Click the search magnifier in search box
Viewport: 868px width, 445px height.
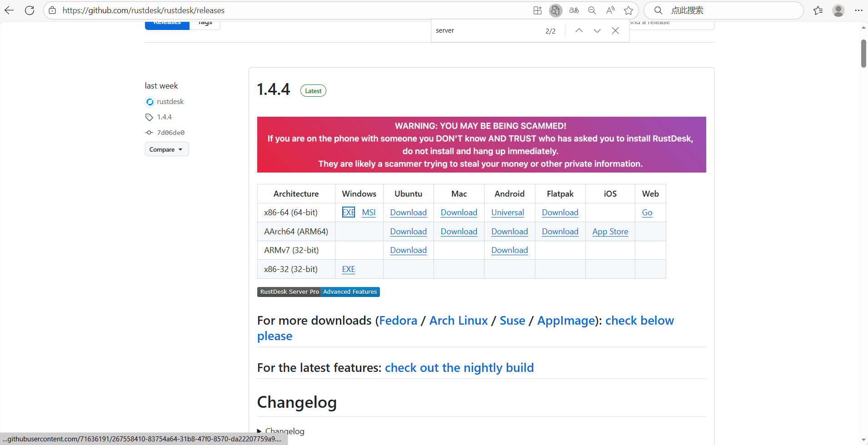[658, 10]
